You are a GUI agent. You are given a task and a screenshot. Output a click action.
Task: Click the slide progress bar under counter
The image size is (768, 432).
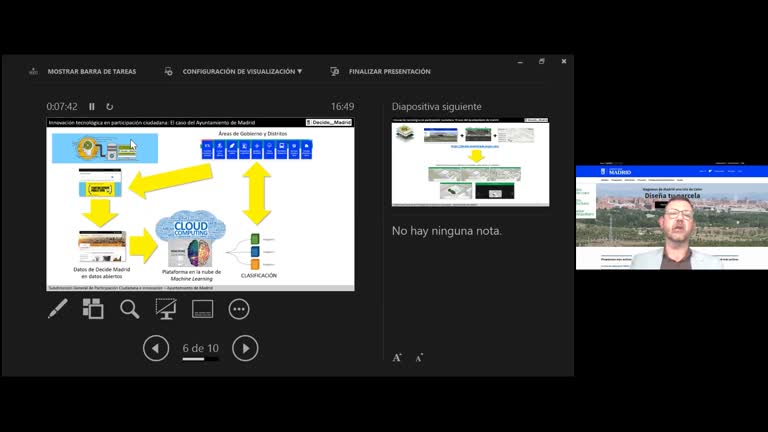point(200,359)
